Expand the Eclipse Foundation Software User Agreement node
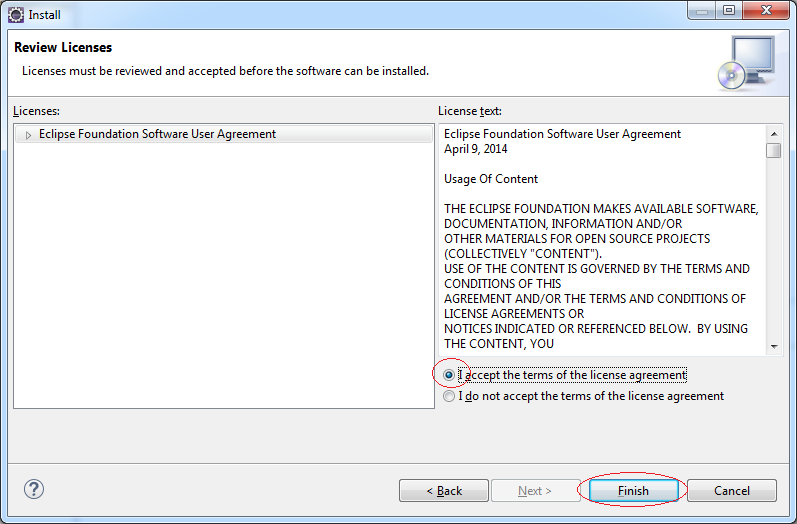Viewport: 797px width, 524px height. click(x=28, y=135)
